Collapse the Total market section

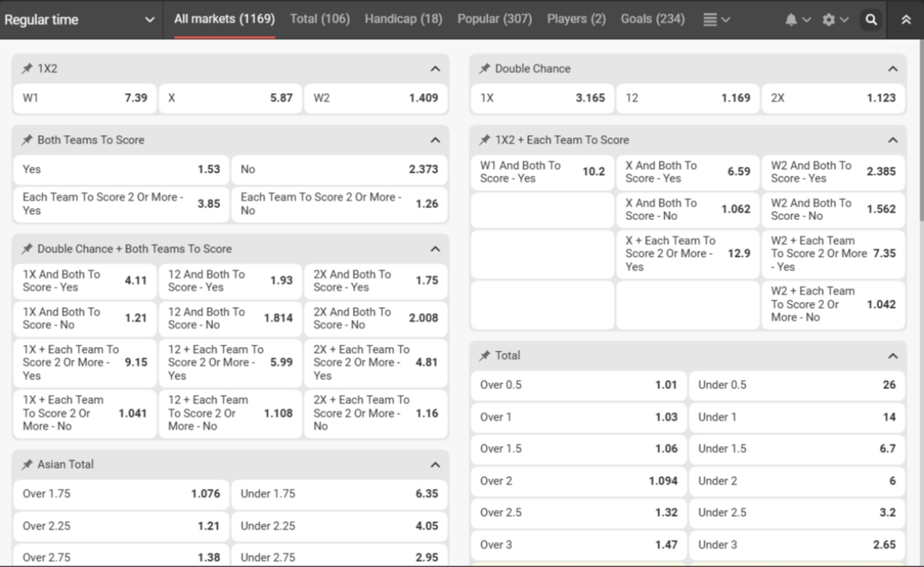click(893, 355)
